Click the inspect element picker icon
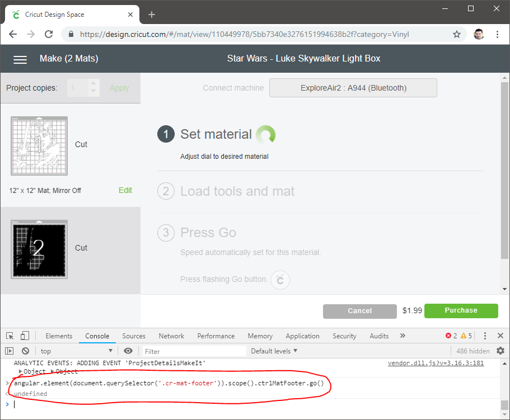This screenshot has height=420, width=510. 10,336
